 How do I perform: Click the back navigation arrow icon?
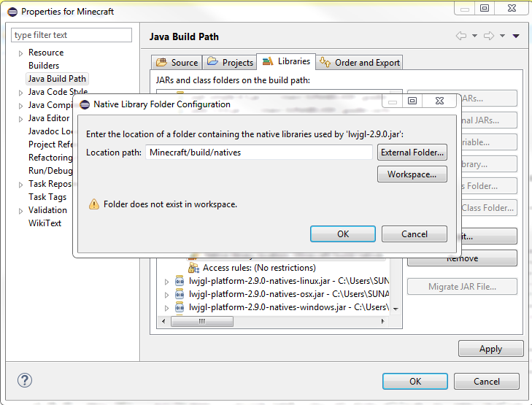coord(461,36)
